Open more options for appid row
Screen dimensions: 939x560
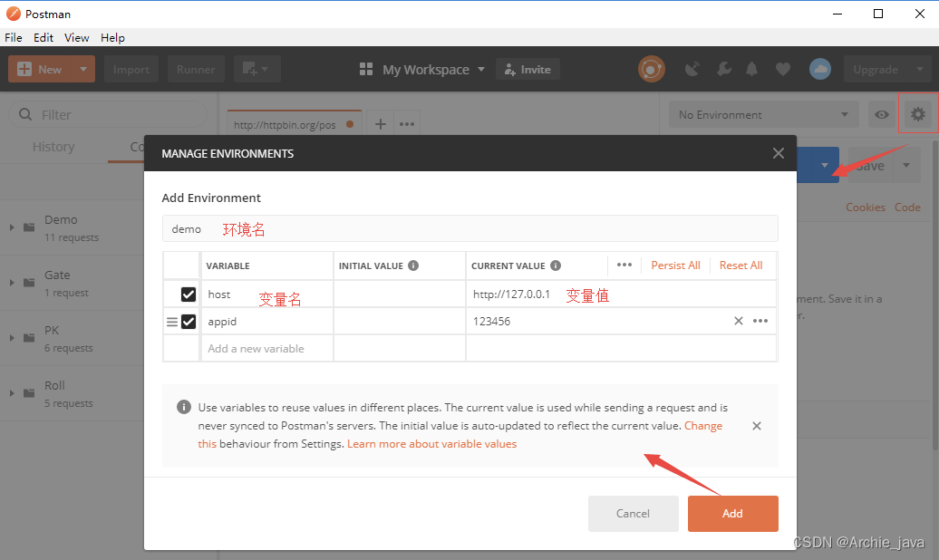pyautogui.click(x=760, y=321)
